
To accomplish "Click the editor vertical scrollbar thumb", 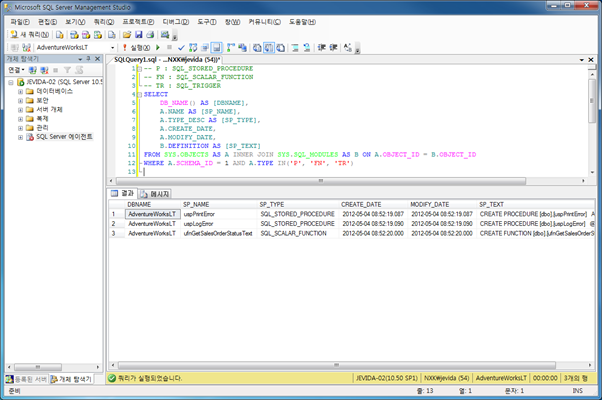I will pos(592,101).
